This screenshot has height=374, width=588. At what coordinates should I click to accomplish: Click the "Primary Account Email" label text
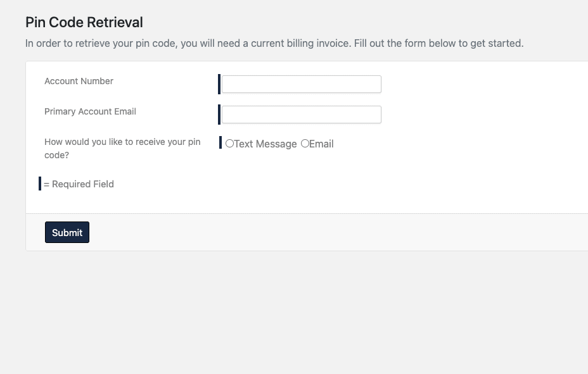(90, 111)
